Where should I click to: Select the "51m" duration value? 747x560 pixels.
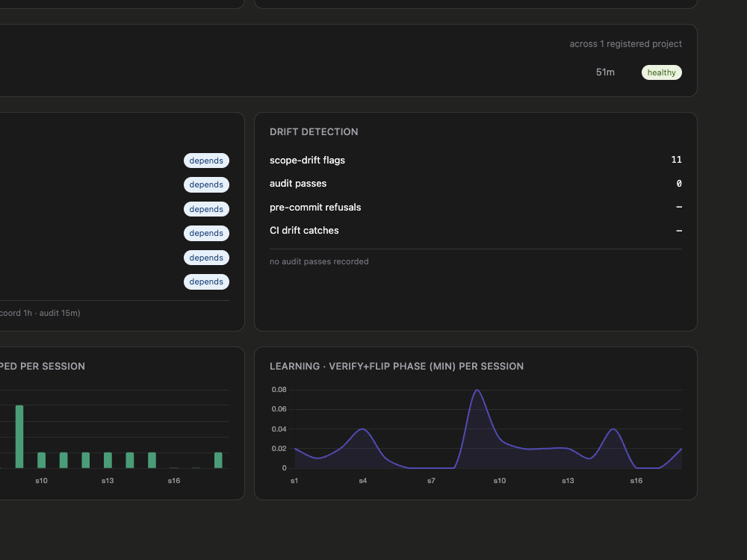point(605,72)
